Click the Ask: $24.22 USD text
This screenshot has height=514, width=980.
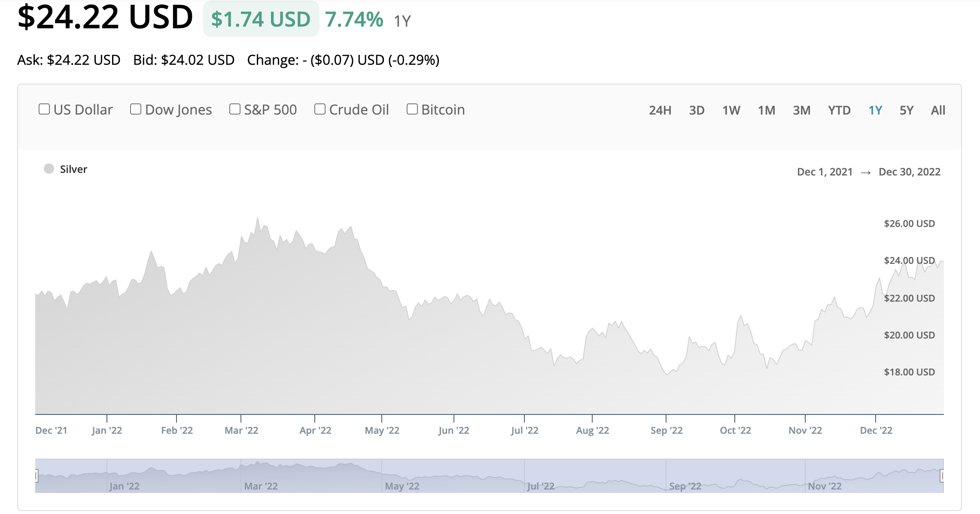click(69, 60)
